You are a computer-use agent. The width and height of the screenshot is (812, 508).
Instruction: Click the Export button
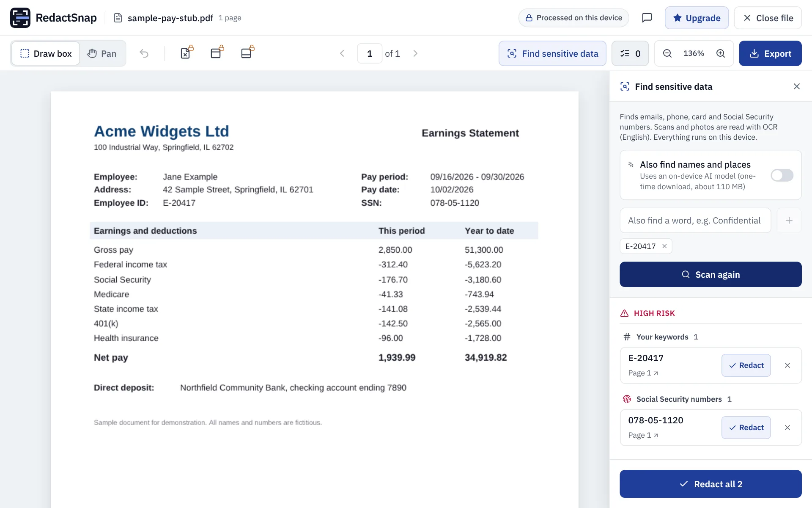pyautogui.click(x=770, y=53)
